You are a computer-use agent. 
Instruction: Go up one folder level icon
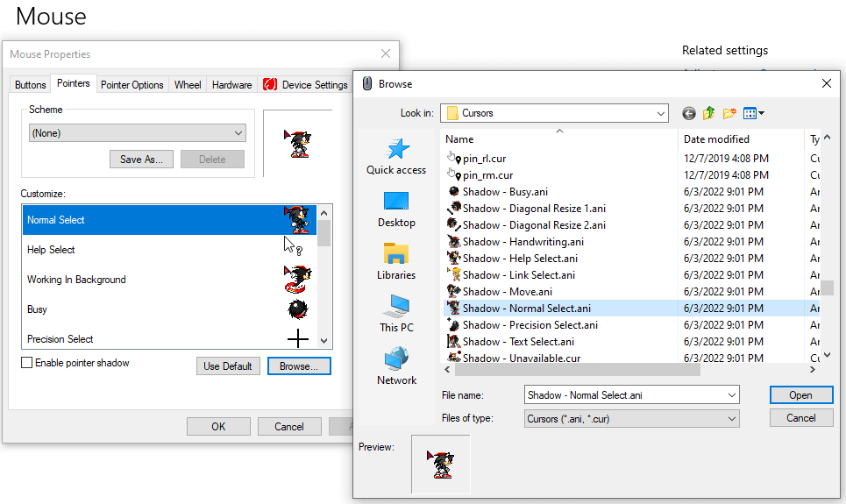pyautogui.click(x=708, y=113)
